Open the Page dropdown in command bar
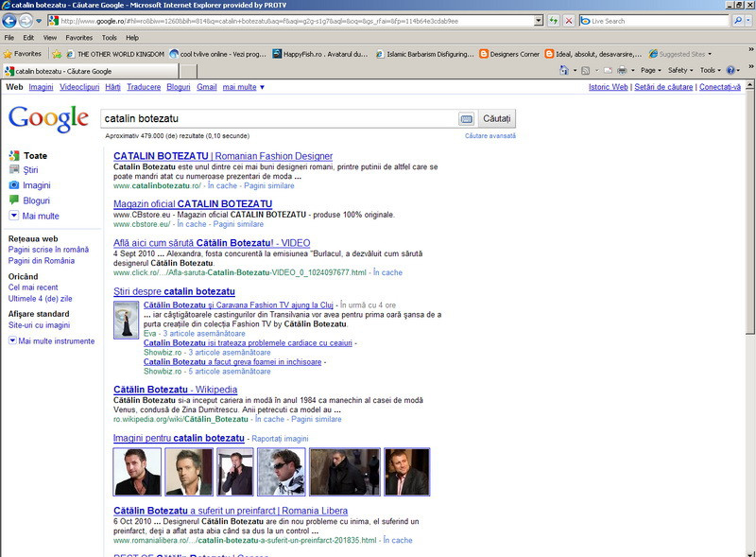 pos(650,70)
